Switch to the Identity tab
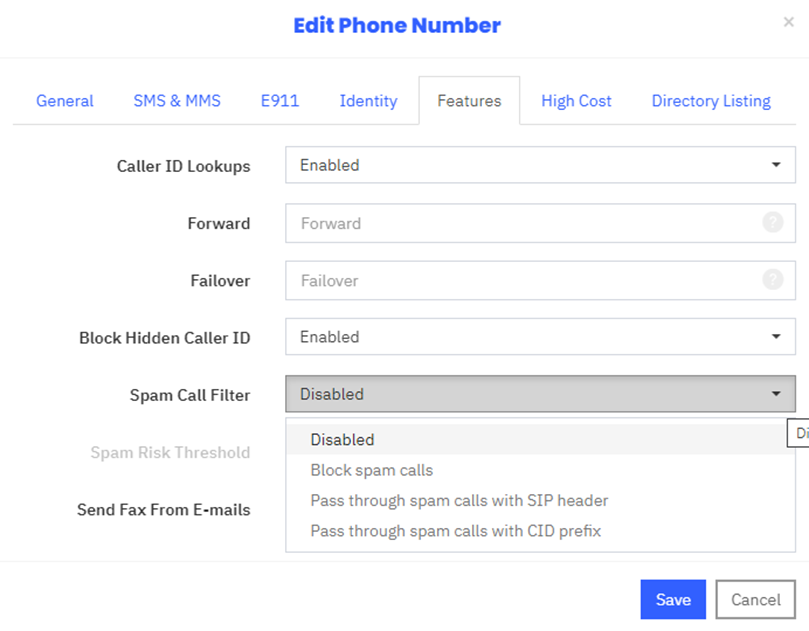Image resolution: width=809 pixels, height=631 pixels. click(368, 101)
